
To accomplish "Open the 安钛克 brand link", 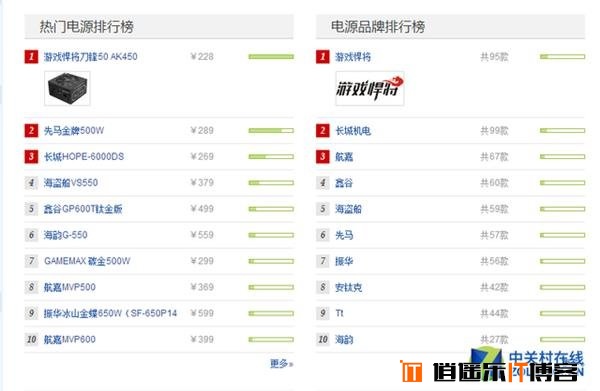I will [348, 287].
